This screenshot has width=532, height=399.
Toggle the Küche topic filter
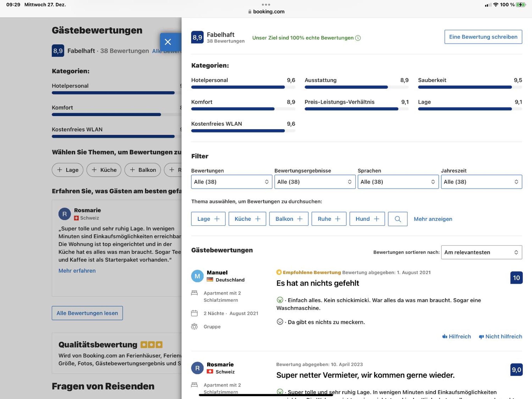click(247, 219)
